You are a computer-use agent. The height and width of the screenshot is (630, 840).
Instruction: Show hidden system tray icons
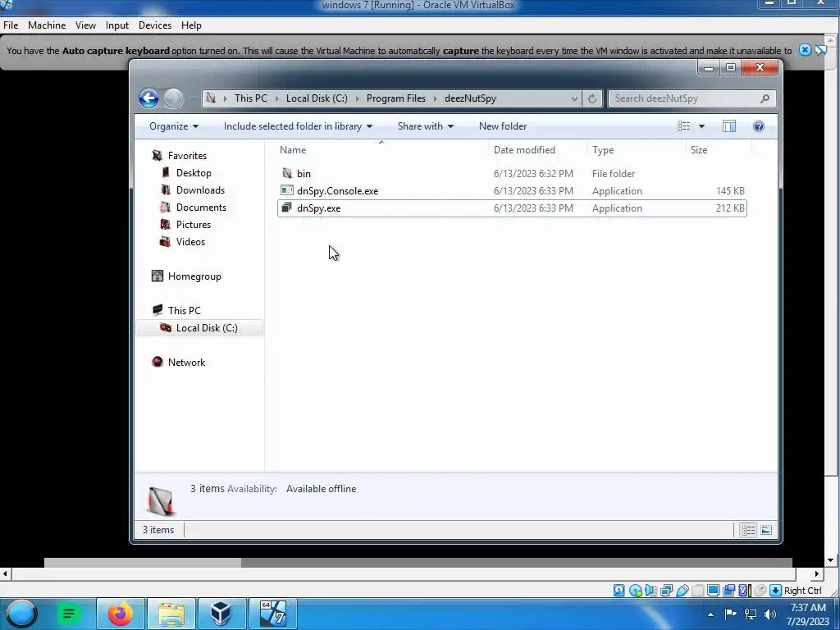(x=710, y=614)
